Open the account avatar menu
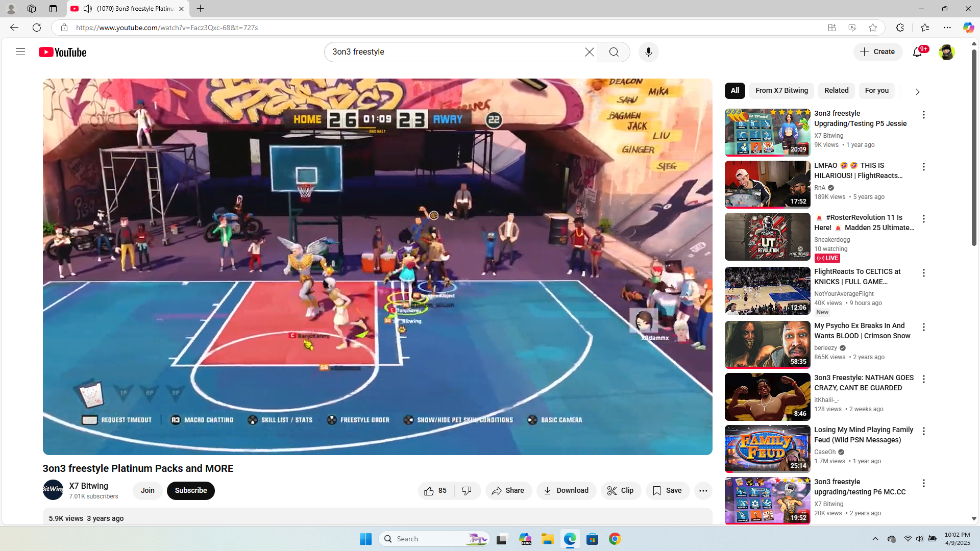 (x=946, y=52)
